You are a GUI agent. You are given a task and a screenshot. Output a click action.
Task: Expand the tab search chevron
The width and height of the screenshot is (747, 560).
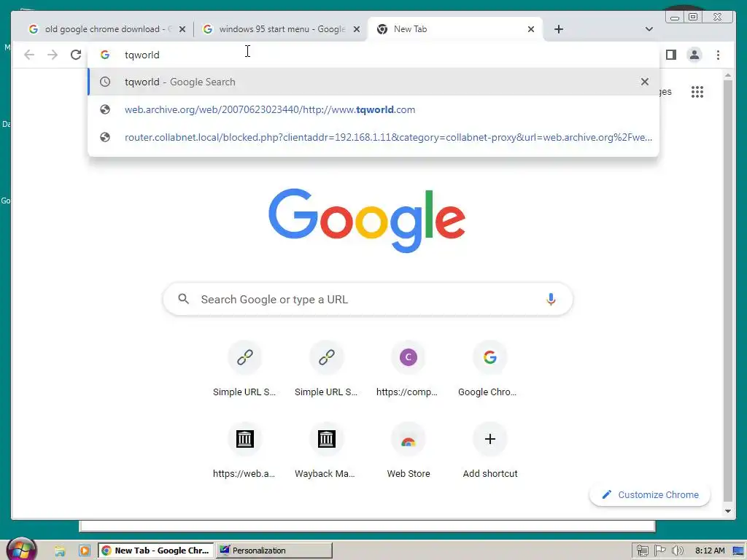pyautogui.click(x=649, y=29)
